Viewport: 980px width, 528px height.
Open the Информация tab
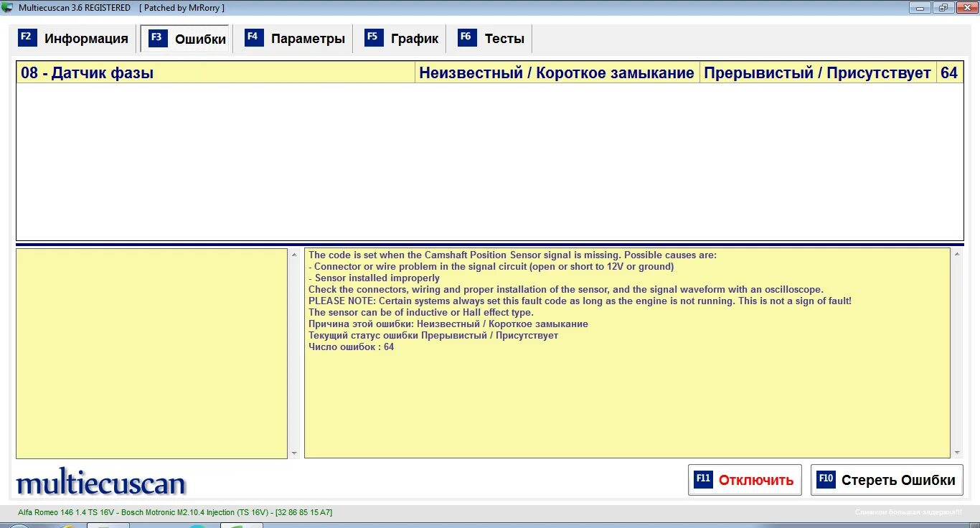point(74,39)
